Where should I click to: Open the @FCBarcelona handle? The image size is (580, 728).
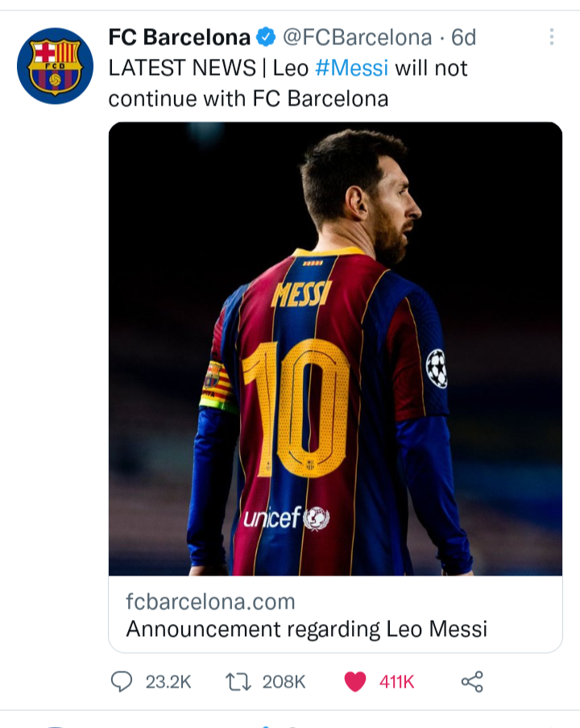(358, 37)
